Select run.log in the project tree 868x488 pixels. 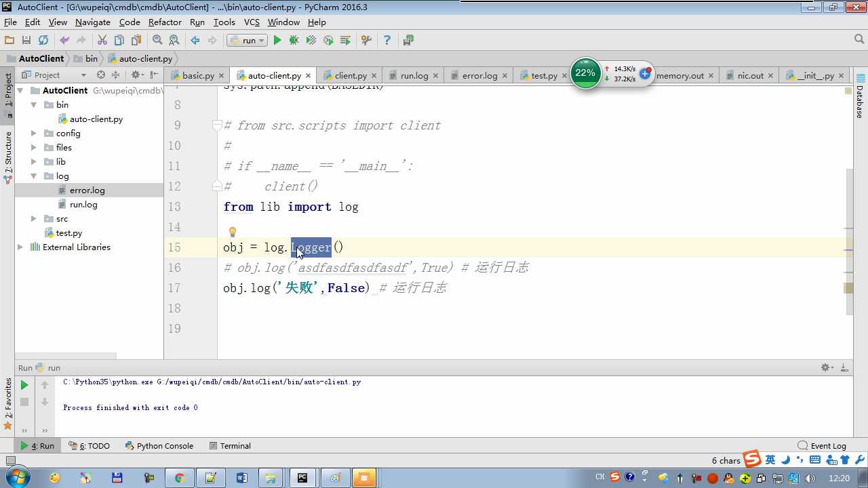[x=83, y=205]
